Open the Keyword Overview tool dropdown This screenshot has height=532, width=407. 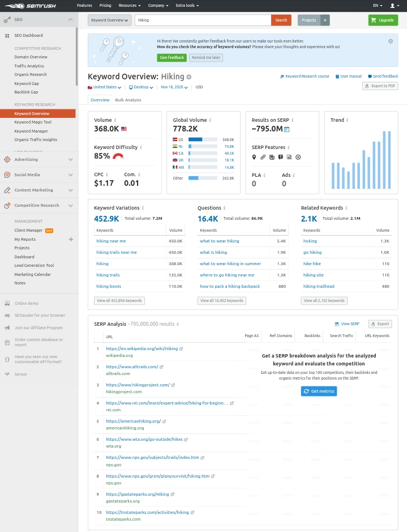(109, 20)
